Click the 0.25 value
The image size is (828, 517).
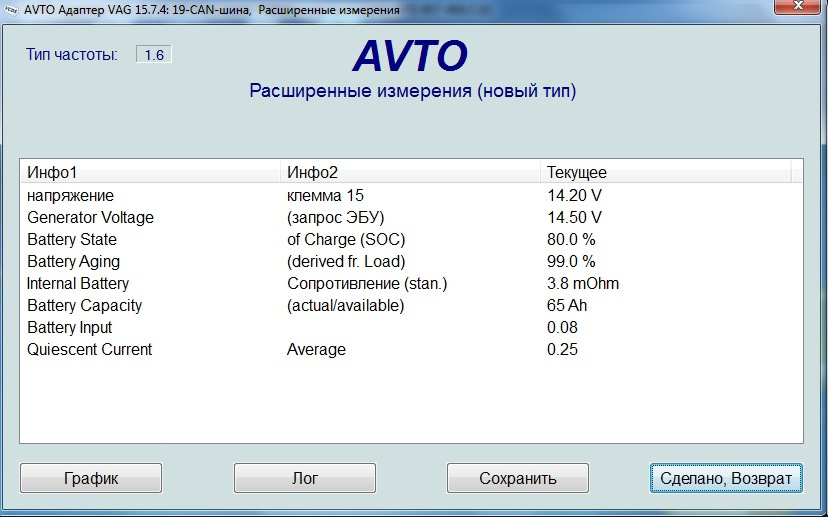pos(562,350)
